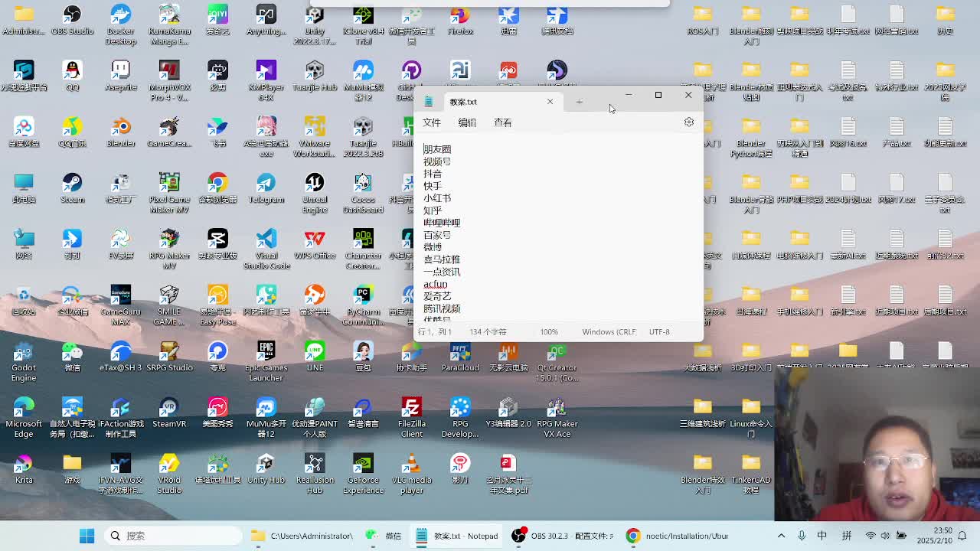
Task: Select the Qt Creator desktop icon
Action: [557, 360]
